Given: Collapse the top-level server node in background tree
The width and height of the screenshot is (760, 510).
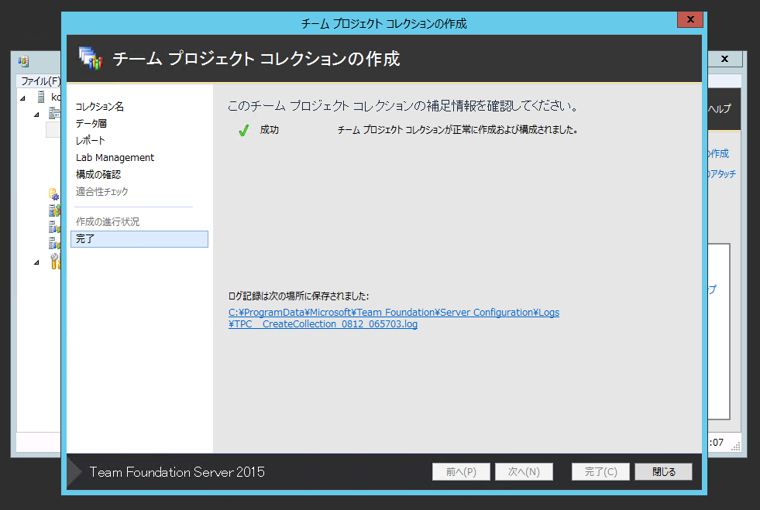Looking at the screenshot, I should (23, 98).
